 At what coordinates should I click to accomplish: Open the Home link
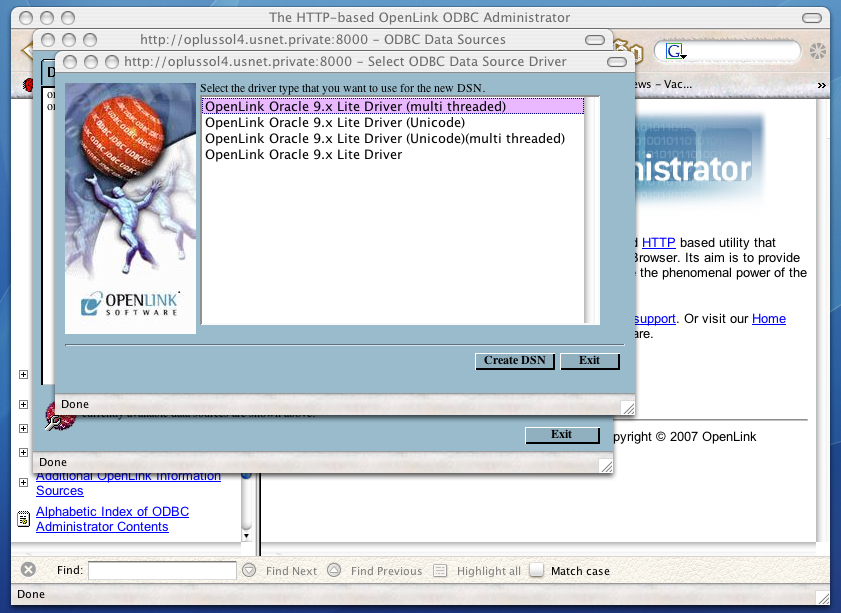(769, 319)
